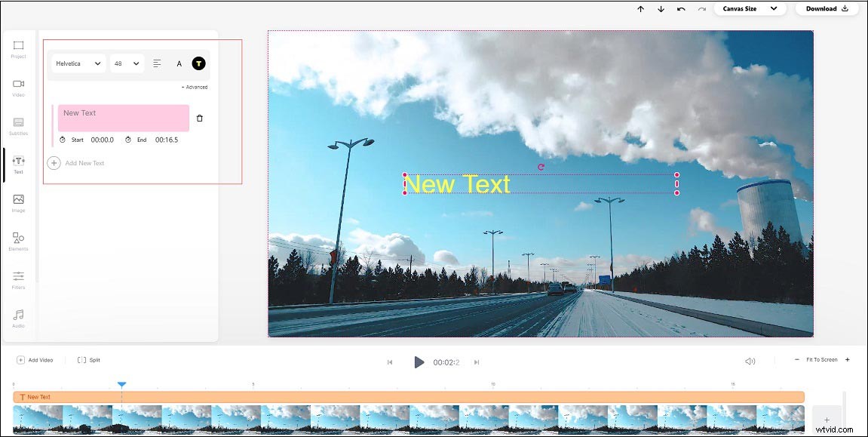The height and width of the screenshot is (437, 868).
Task: Click the undo arrow
Action: [x=679, y=8]
